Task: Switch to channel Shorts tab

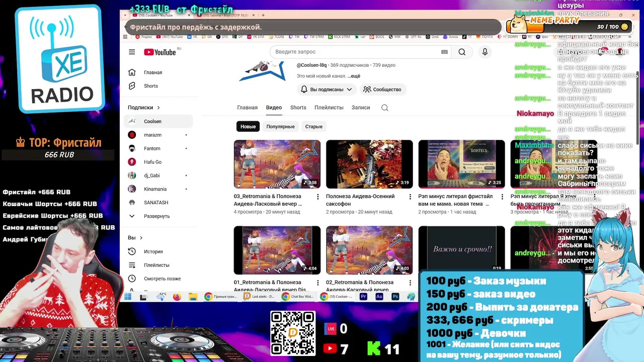Action: 298,108
